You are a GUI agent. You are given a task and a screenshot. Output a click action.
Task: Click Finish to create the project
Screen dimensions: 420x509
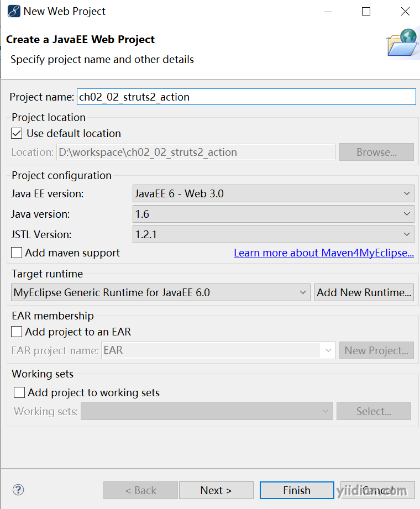click(x=297, y=490)
